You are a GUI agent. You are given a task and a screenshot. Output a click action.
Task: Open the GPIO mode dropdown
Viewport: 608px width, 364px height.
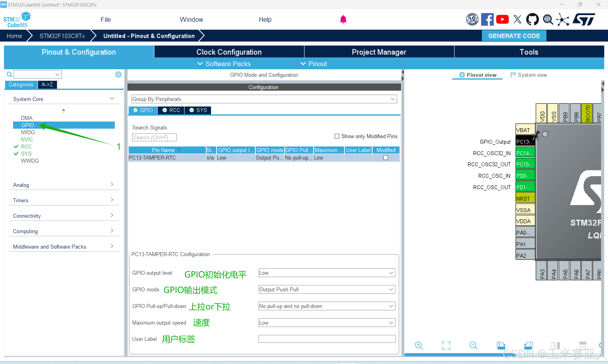pos(326,289)
